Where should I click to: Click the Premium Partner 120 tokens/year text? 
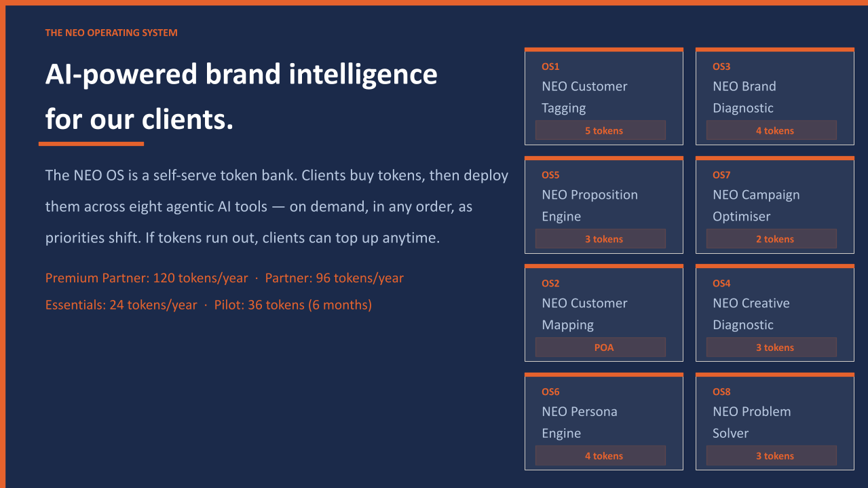pos(147,278)
